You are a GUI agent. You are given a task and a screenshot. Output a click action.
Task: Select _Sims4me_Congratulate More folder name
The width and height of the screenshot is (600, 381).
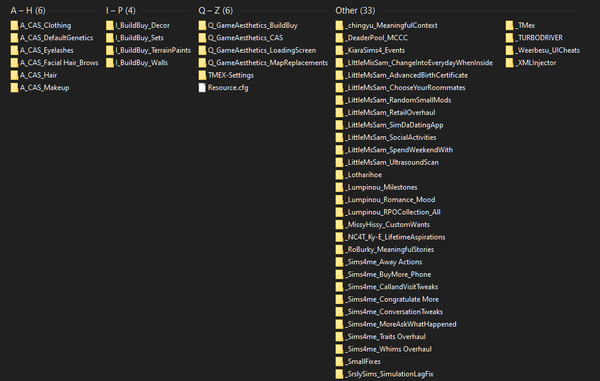pos(392,300)
